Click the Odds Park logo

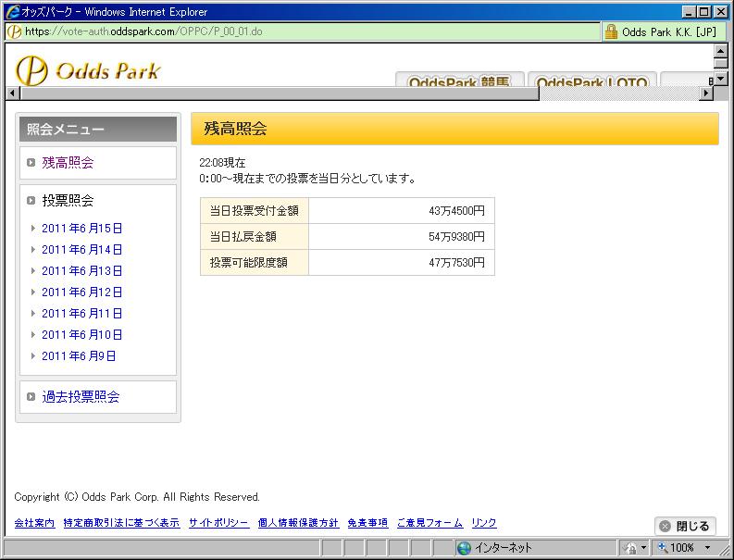(88, 70)
